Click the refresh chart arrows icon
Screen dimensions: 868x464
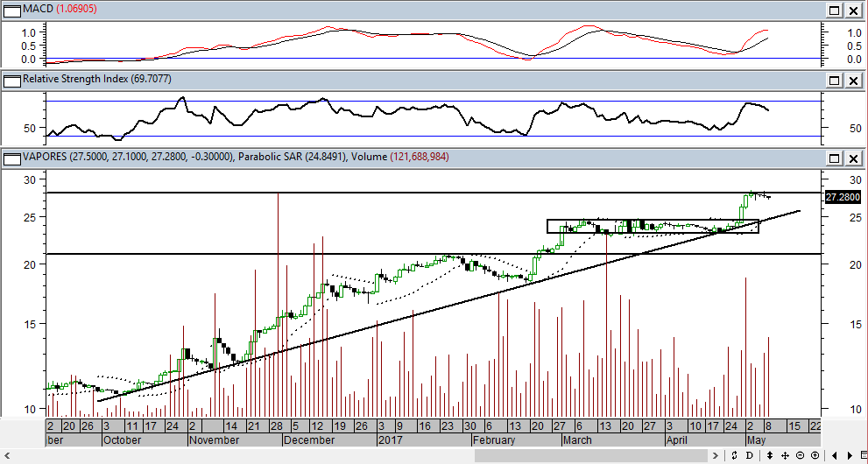(x=736, y=455)
